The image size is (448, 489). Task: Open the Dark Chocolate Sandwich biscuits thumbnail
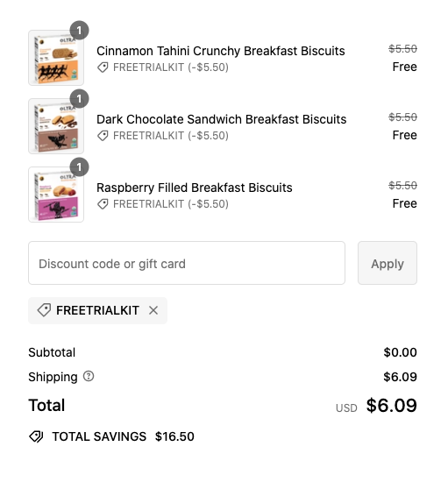click(56, 126)
